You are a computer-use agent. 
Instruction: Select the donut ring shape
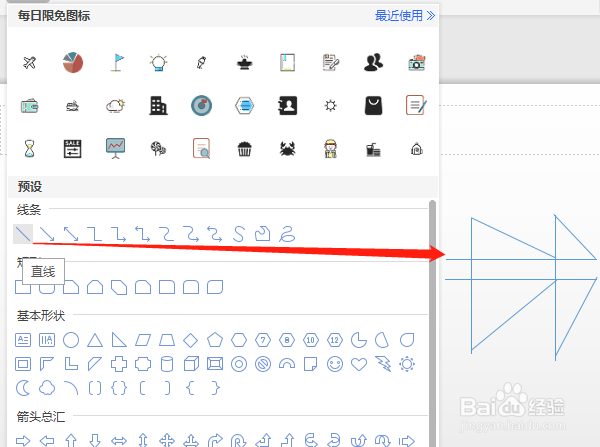(x=239, y=364)
